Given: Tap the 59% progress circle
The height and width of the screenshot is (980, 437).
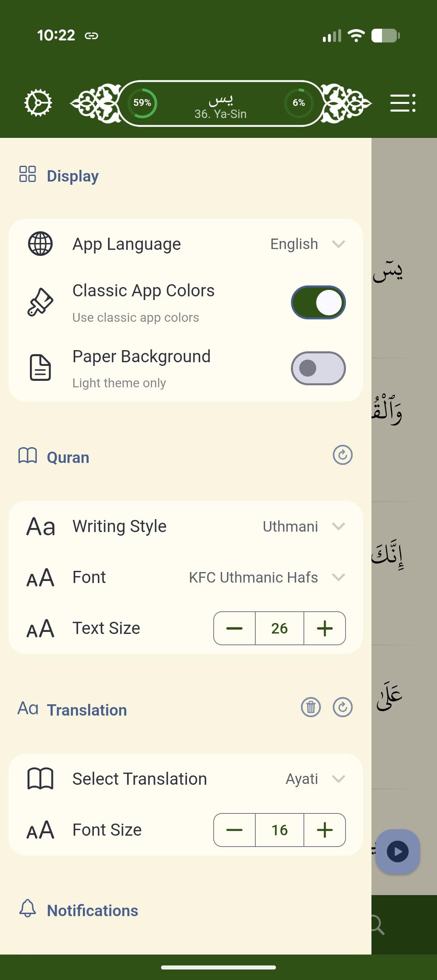Looking at the screenshot, I should tap(142, 103).
